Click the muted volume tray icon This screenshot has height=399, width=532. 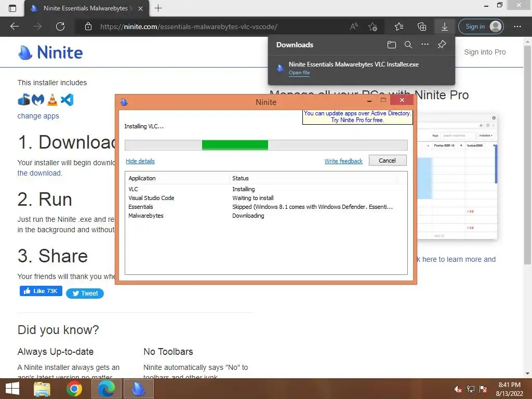[458, 389]
